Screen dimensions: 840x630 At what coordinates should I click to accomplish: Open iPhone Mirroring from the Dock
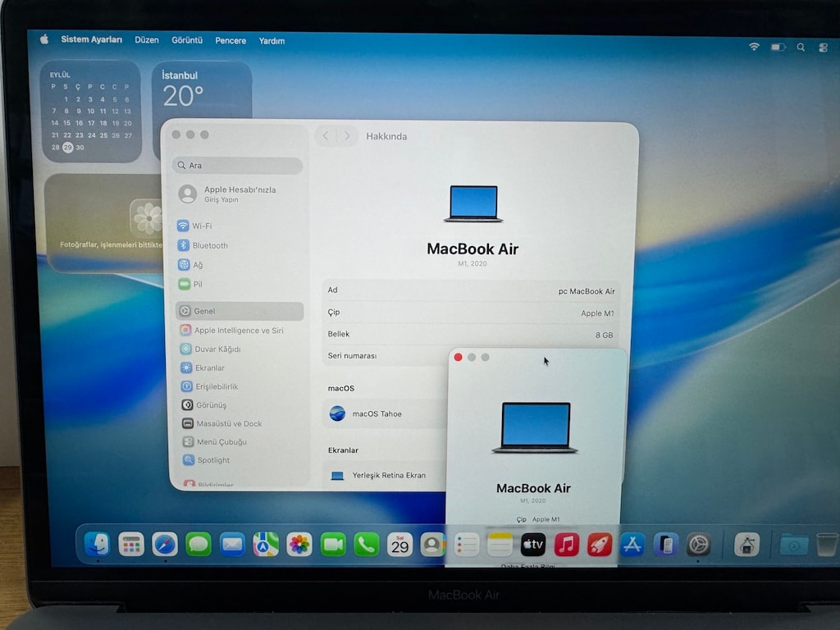(666, 545)
